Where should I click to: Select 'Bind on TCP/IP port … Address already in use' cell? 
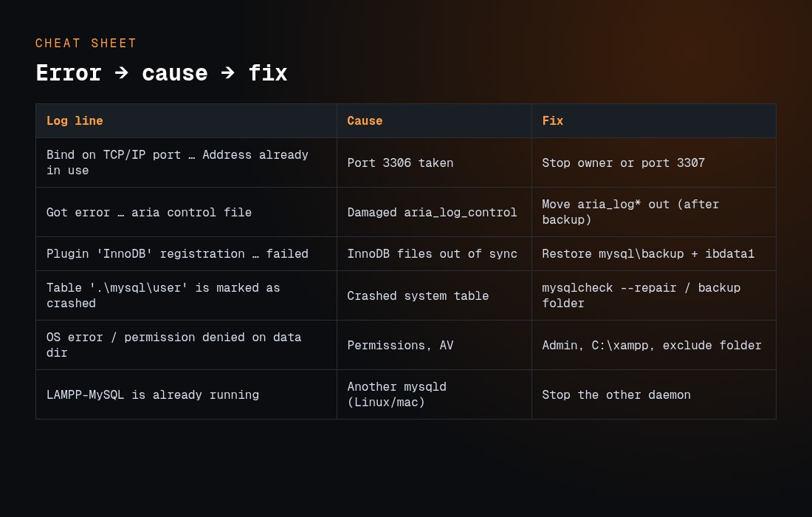pos(186,162)
